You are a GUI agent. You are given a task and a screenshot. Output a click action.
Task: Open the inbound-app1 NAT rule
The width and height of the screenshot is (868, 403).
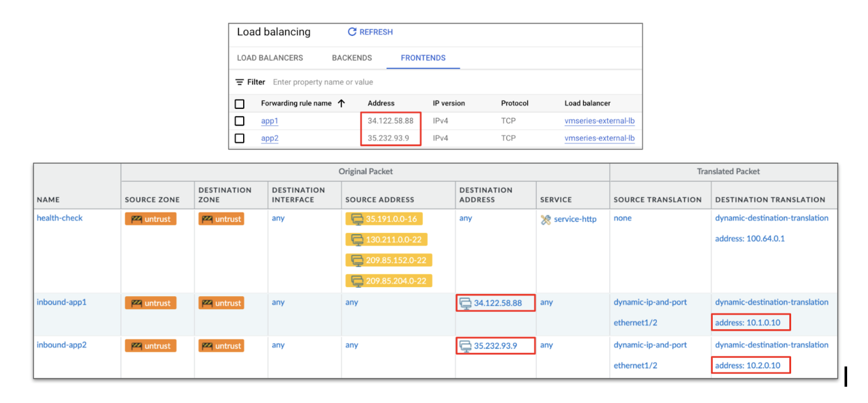(61, 303)
